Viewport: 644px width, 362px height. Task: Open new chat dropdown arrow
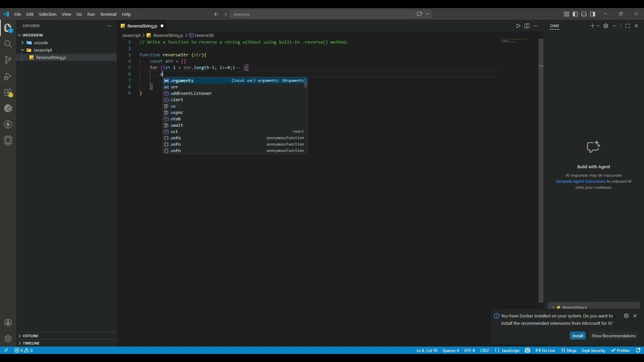598,26
